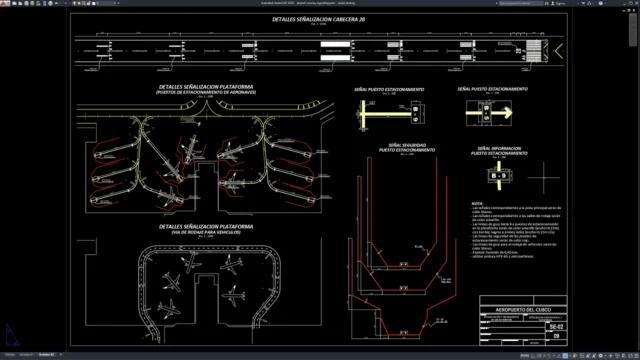Select the 'SEÑAL INFORMACION PUESTO ESTACIONAMIENTO' heading text
The width and height of the screenshot is (640, 360).
pos(499,151)
